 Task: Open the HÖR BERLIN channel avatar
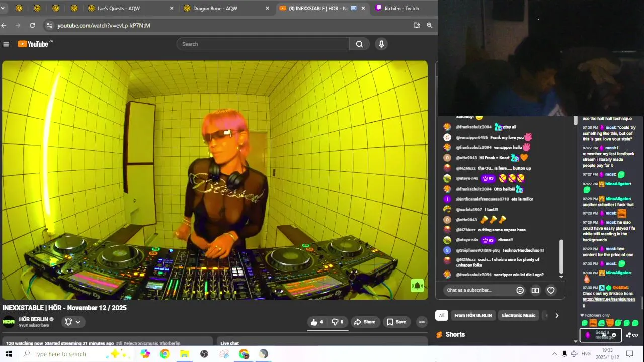[9, 322]
